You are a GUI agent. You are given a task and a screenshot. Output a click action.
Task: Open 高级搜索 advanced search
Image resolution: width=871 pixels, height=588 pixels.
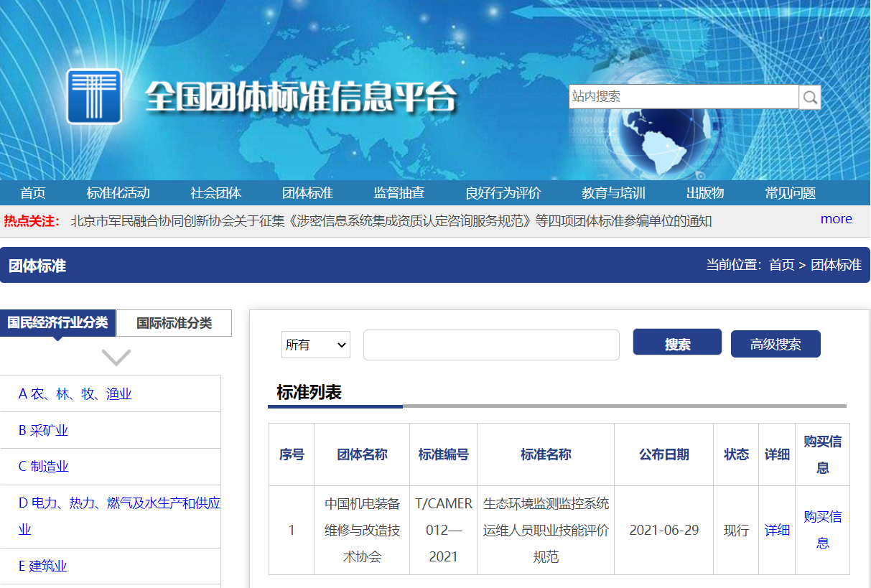[775, 344]
